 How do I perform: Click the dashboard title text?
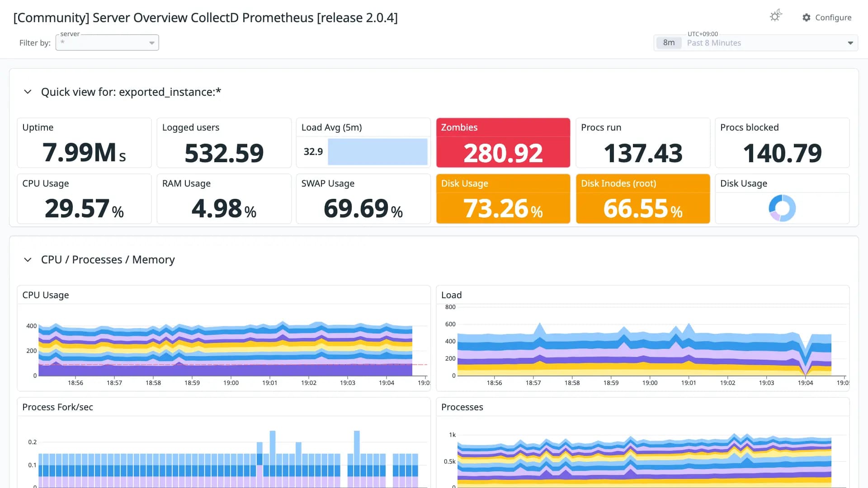tap(206, 18)
